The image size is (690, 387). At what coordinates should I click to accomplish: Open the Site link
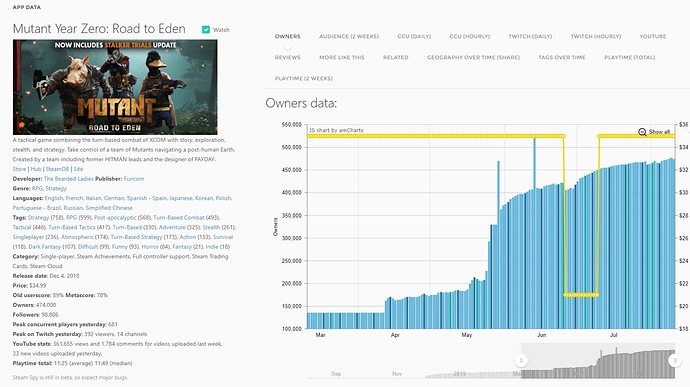coord(78,169)
